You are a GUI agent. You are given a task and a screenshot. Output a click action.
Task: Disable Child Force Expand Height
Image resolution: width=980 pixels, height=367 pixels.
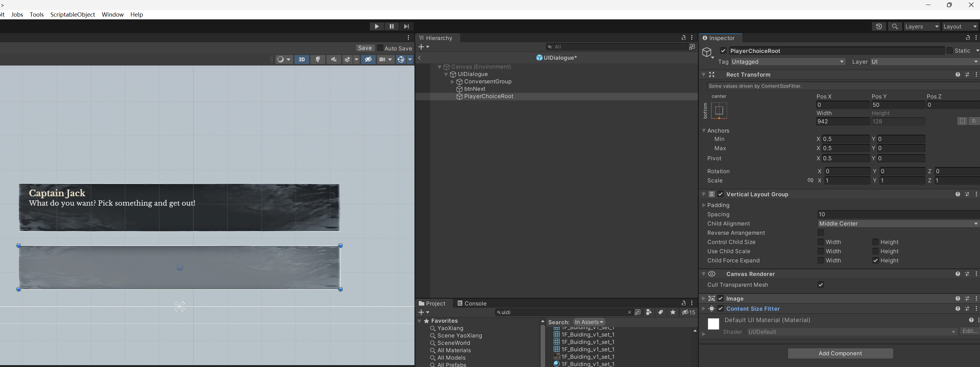tap(875, 261)
